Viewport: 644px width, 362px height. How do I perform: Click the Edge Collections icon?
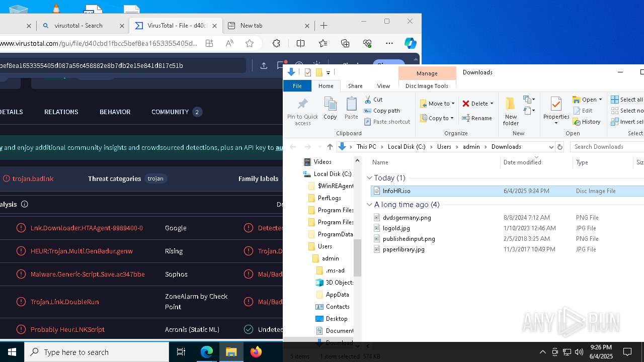[345, 43]
